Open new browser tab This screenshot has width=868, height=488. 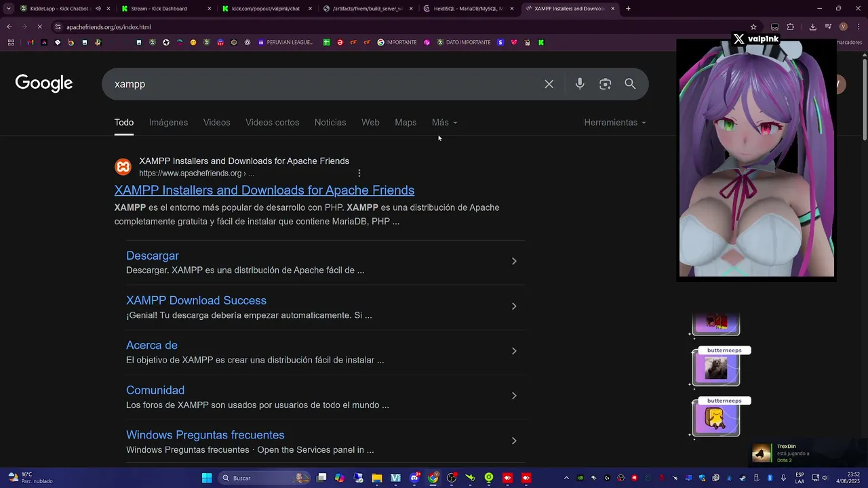click(x=628, y=9)
